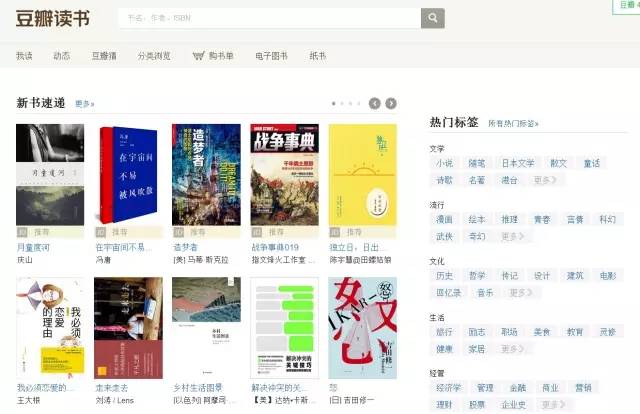Select the 小说 tag
The width and height of the screenshot is (640, 414).
(x=444, y=163)
